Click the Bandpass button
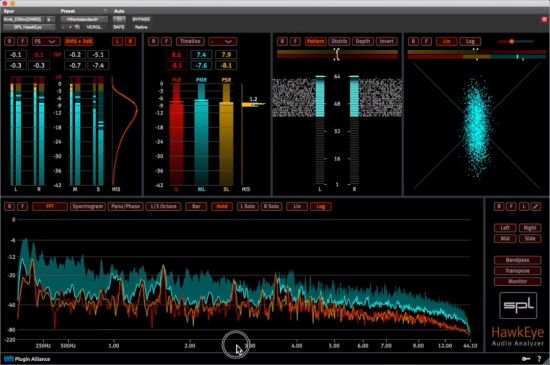The width and height of the screenshot is (550, 365). [517, 260]
